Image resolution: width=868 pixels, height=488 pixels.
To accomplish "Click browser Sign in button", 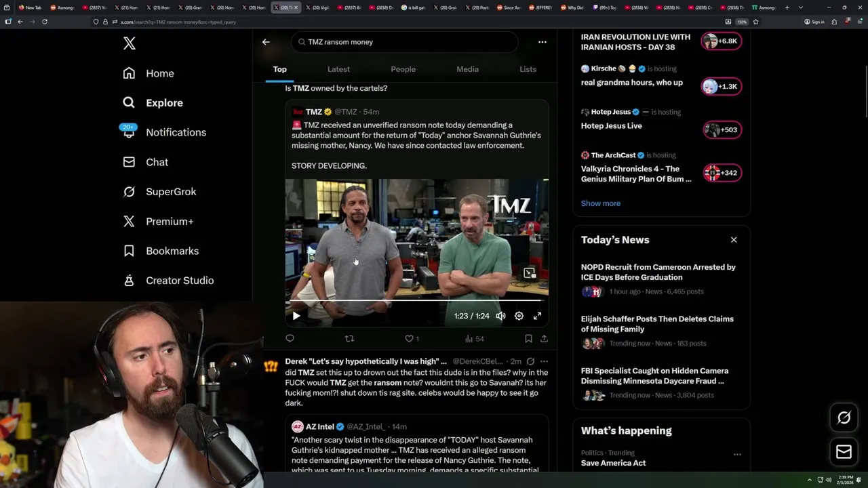I will pyautogui.click(x=814, y=22).
